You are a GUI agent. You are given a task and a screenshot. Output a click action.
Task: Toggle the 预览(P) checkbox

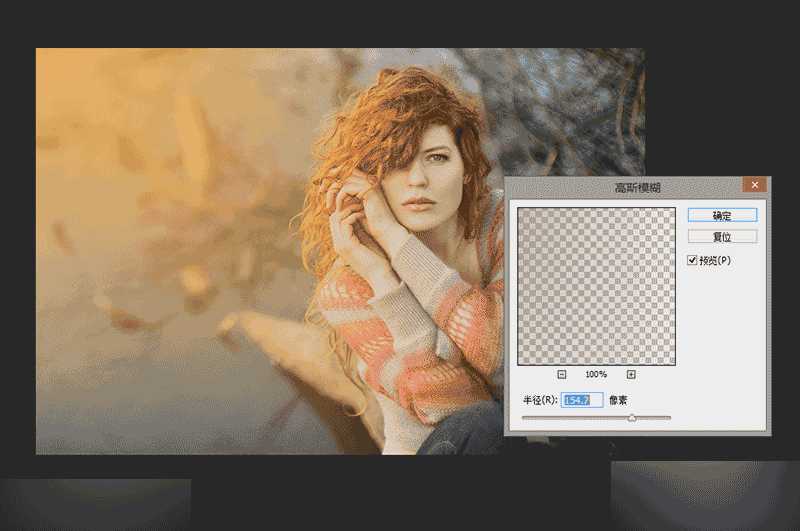point(692,260)
